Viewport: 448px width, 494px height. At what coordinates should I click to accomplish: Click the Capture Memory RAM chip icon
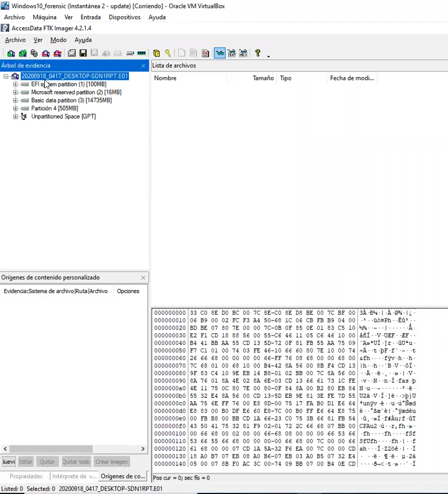tap(141, 53)
